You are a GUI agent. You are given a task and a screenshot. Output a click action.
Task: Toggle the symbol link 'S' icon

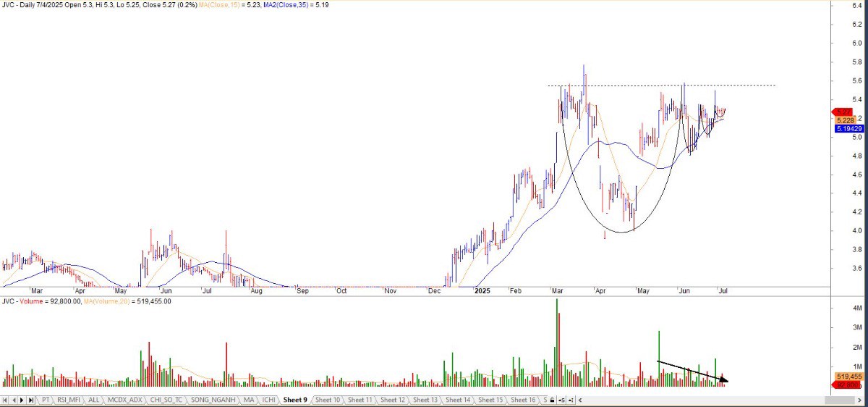(562, 400)
